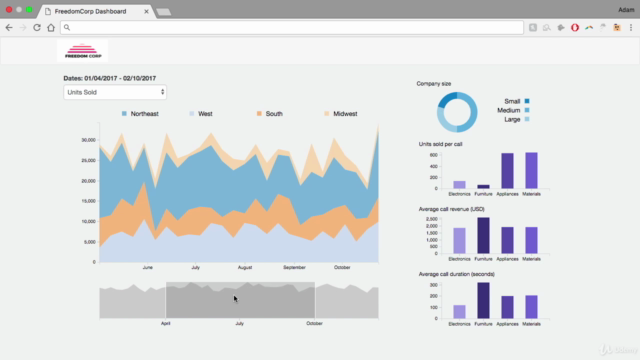640x360 pixels.
Task: Click the August label on the main chart axis
Action: [245, 267]
